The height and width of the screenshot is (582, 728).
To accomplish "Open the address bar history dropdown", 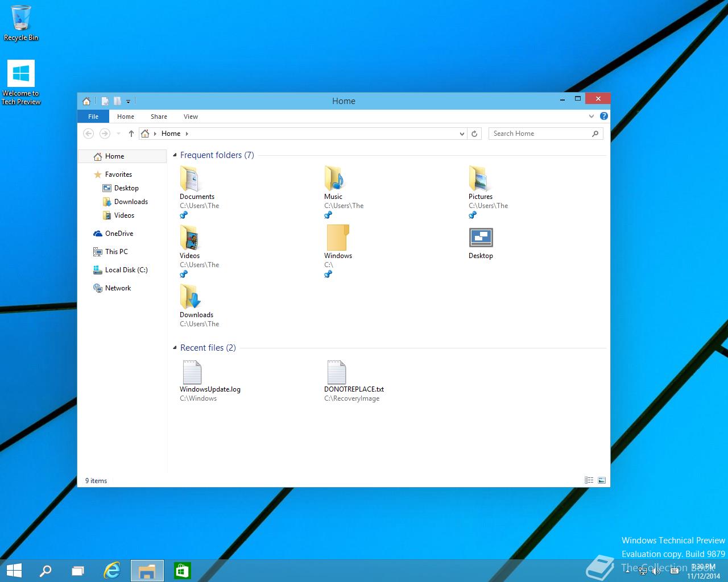I will pyautogui.click(x=462, y=134).
